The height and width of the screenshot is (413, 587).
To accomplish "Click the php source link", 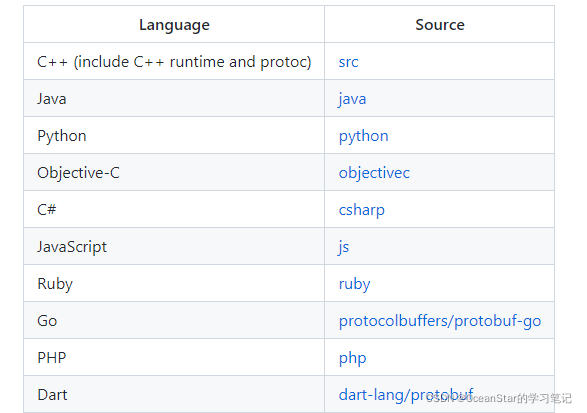I will pyautogui.click(x=352, y=358).
